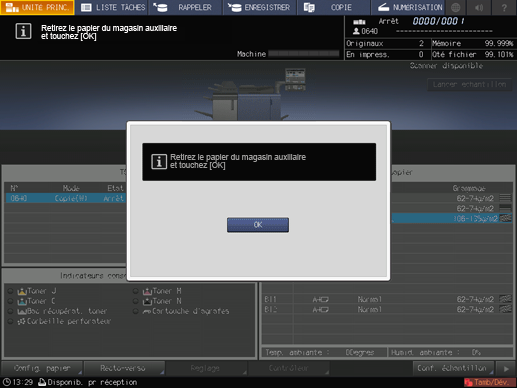Open the Réglage menu
This screenshot has width=517, height=388.
coord(206,368)
